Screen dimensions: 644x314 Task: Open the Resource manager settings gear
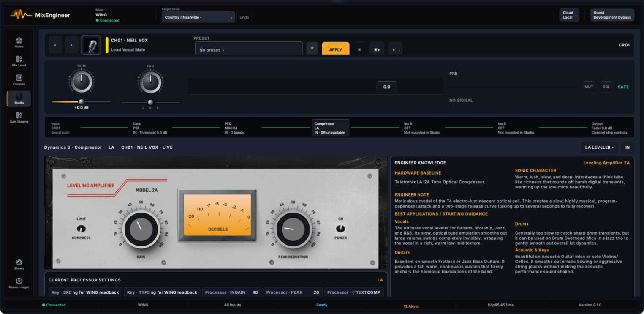[19, 283]
